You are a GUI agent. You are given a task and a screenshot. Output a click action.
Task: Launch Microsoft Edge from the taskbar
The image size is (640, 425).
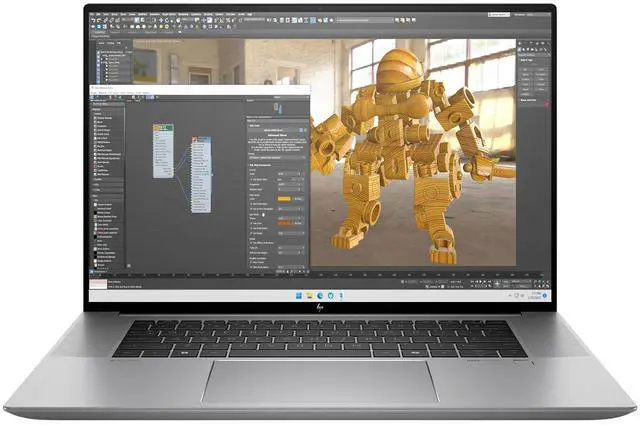[x=320, y=295]
